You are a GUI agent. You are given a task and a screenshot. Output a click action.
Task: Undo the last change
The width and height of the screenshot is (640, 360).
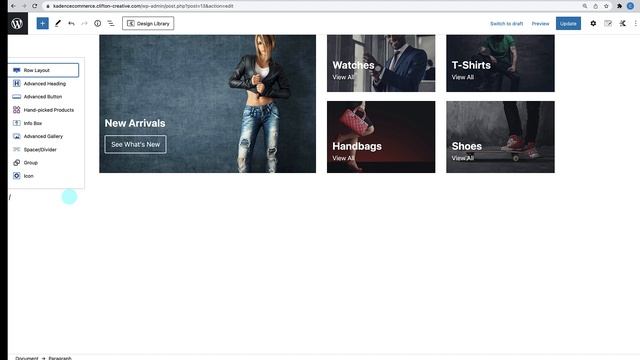[71, 24]
